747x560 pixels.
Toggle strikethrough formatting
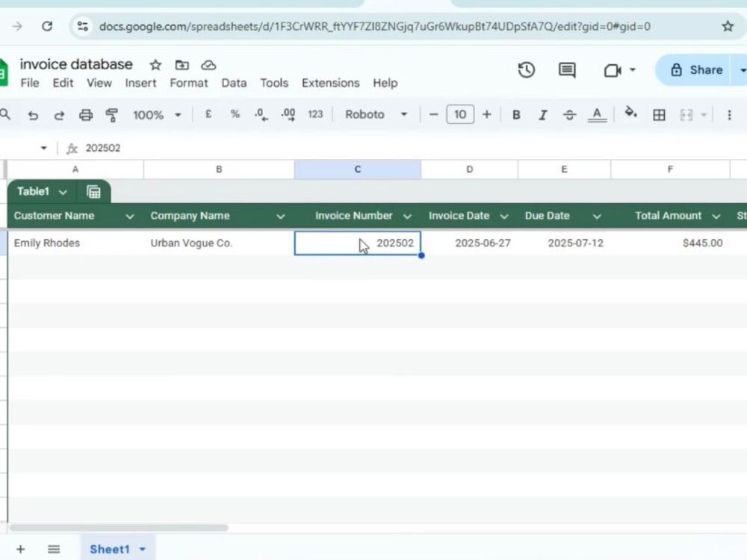pos(569,115)
